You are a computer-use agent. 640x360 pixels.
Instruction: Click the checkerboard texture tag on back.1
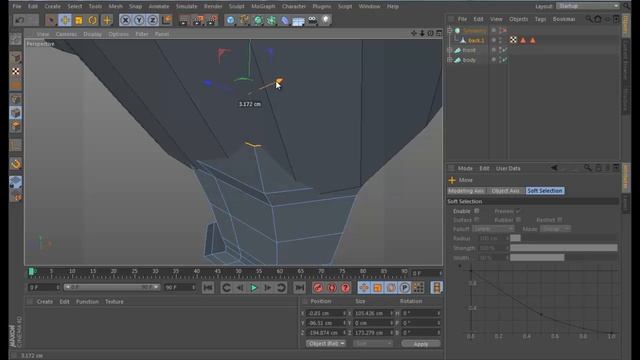[513, 40]
